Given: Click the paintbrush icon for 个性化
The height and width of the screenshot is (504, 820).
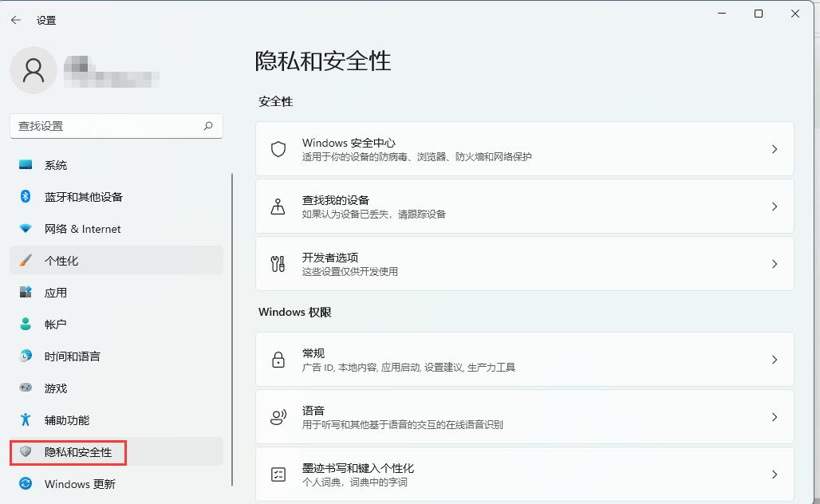Looking at the screenshot, I should [x=25, y=260].
